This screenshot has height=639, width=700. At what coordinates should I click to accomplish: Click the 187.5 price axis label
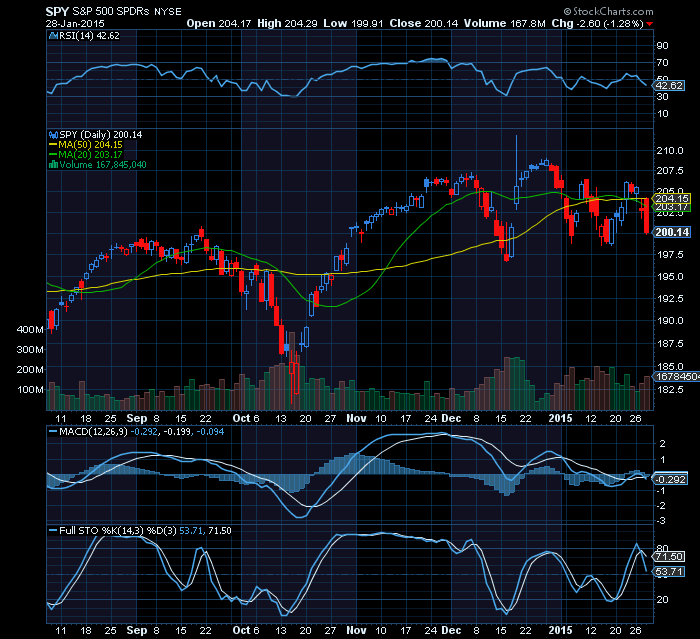point(670,343)
